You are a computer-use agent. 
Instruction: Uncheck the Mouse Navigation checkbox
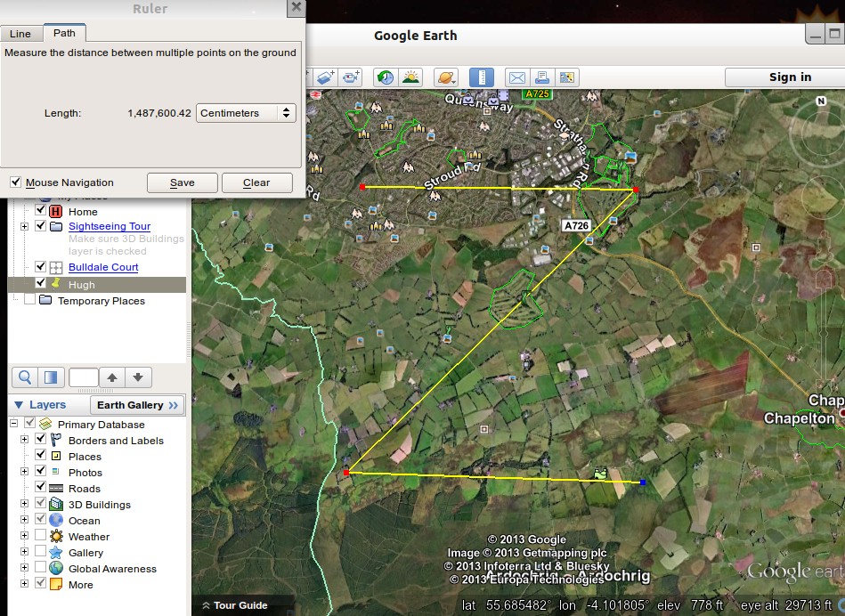pyautogui.click(x=15, y=182)
